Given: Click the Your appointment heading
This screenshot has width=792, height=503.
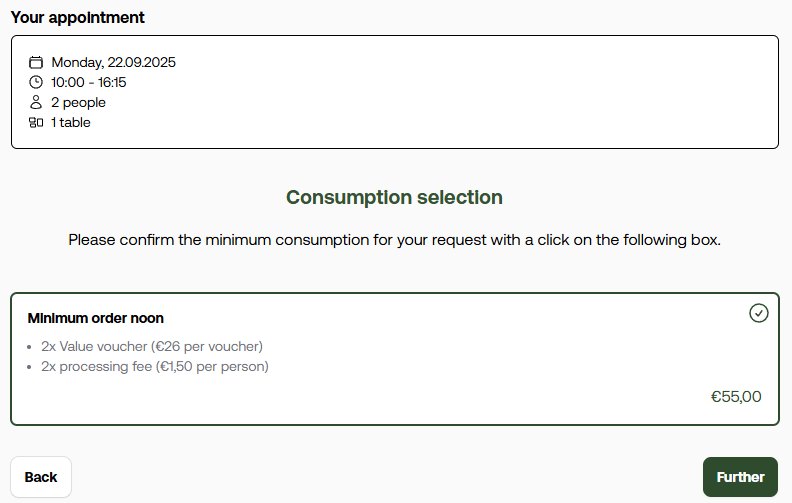Looking at the screenshot, I should click(78, 17).
